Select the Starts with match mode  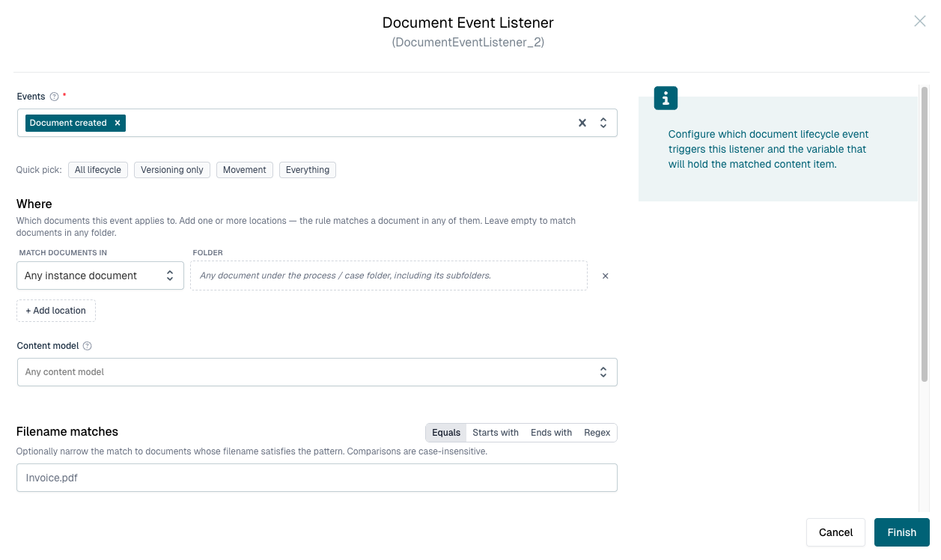pos(496,433)
